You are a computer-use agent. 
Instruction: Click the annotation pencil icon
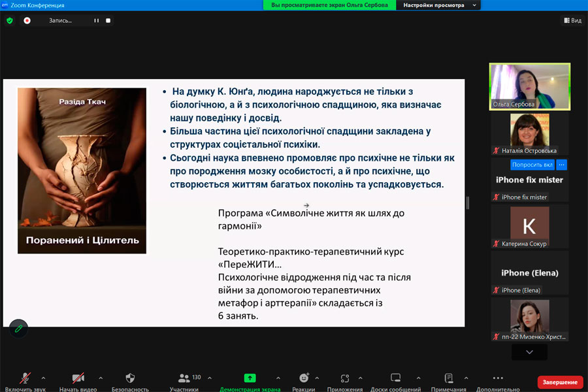18,329
